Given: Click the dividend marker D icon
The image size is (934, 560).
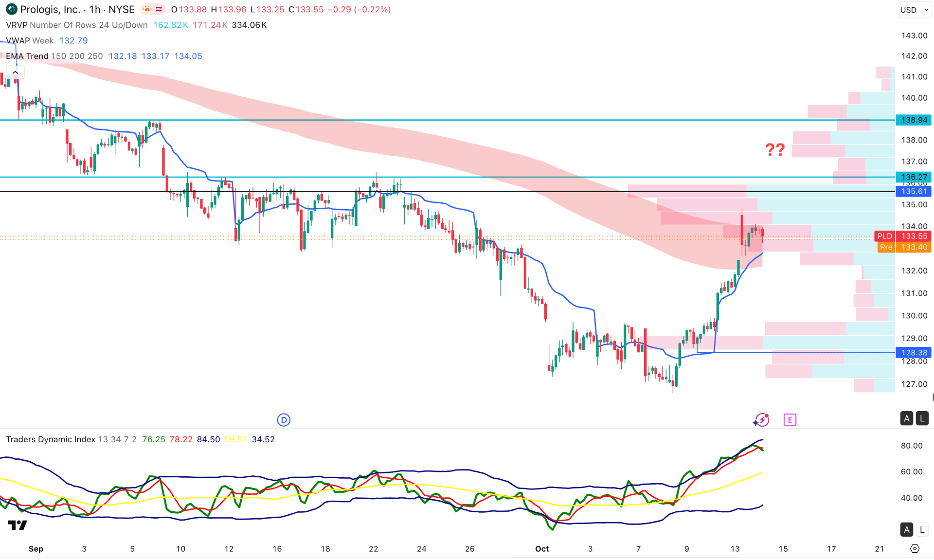Looking at the screenshot, I should pyautogui.click(x=284, y=420).
